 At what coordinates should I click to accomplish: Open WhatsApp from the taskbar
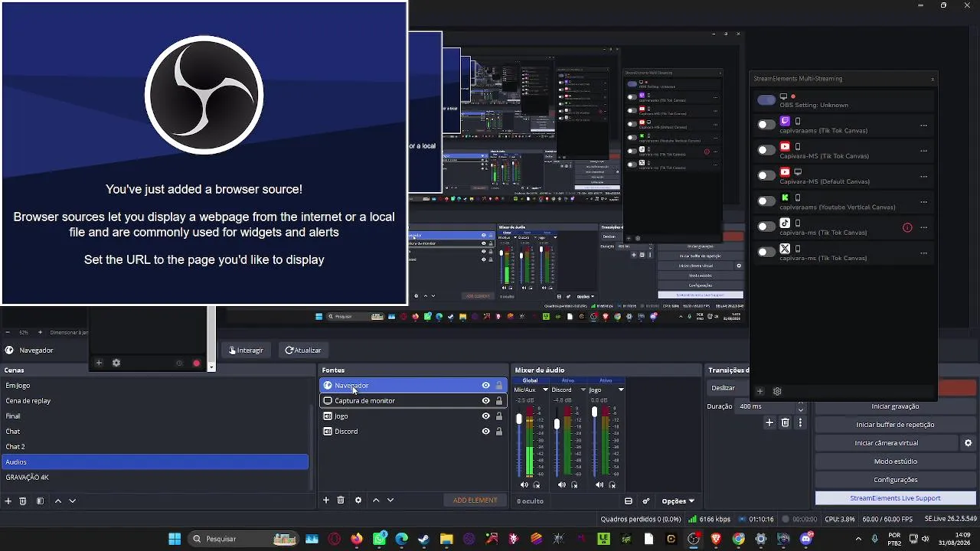[379, 539]
